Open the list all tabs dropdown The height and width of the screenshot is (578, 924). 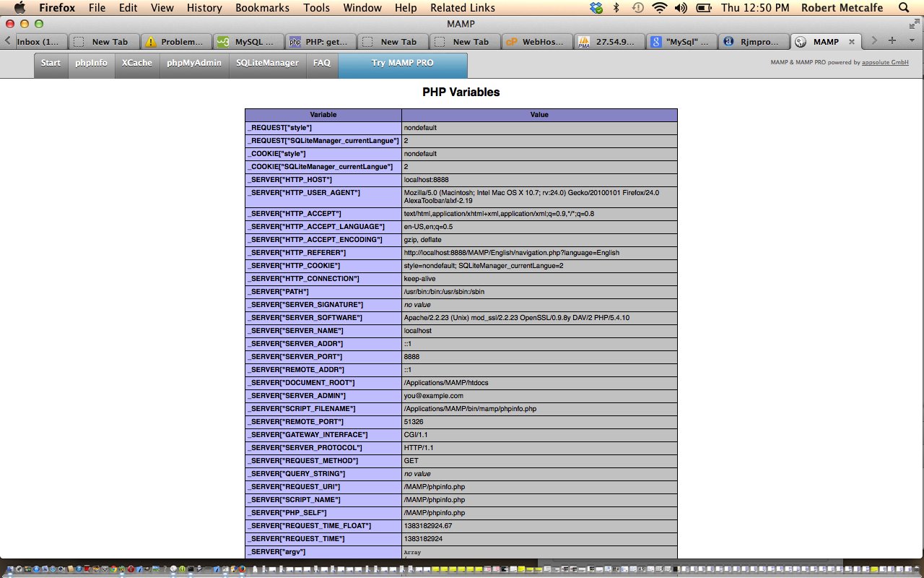click(x=910, y=41)
